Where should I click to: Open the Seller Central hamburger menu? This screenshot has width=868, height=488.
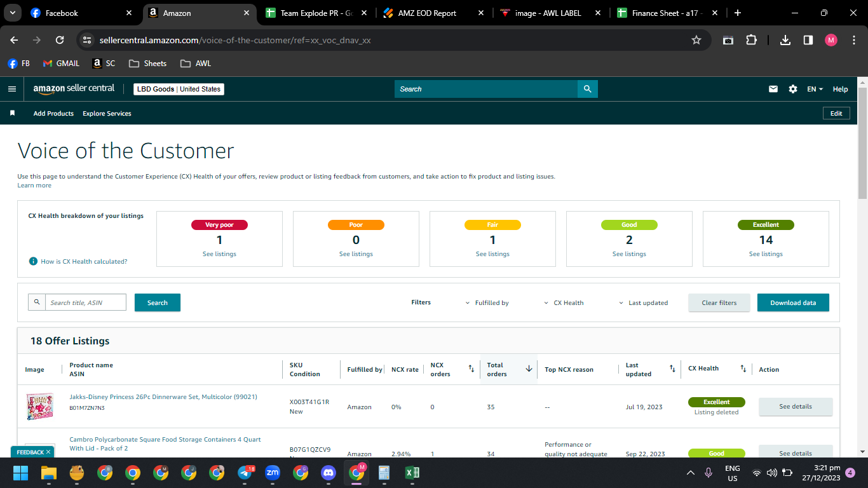coord(12,89)
